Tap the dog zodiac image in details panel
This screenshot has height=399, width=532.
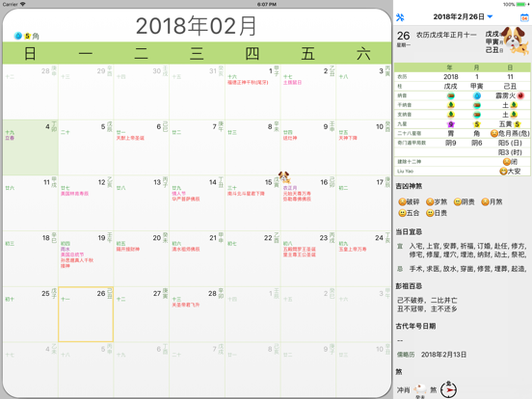click(x=516, y=40)
